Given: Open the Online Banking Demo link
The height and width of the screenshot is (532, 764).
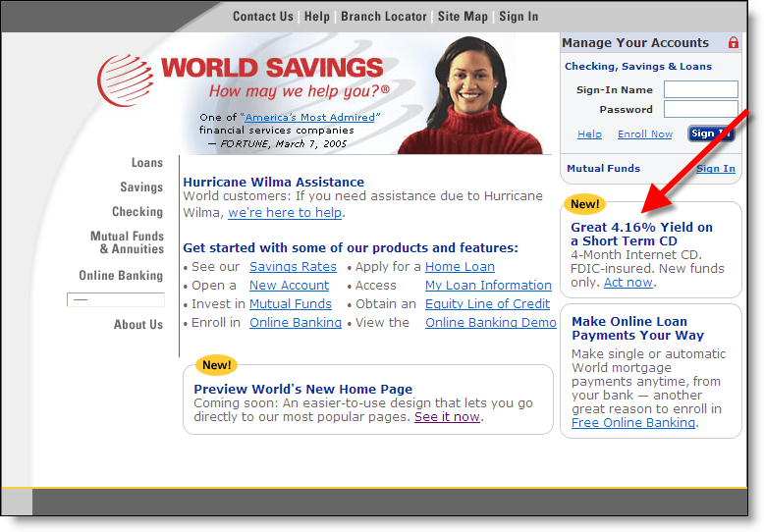Looking at the screenshot, I should coord(491,323).
